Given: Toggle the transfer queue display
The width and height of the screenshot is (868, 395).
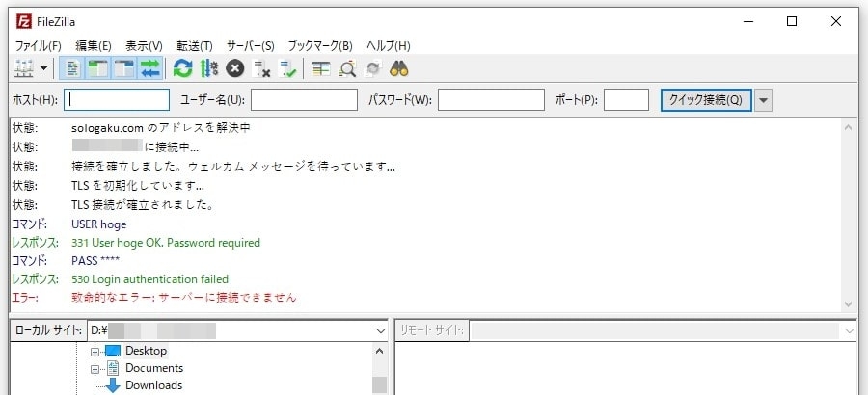Looking at the screenshot, I should point(149,68).
